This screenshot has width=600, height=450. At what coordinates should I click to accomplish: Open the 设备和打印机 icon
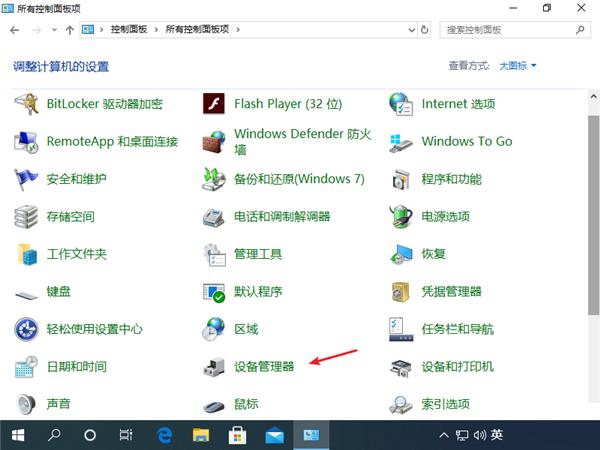click(401, 367)
